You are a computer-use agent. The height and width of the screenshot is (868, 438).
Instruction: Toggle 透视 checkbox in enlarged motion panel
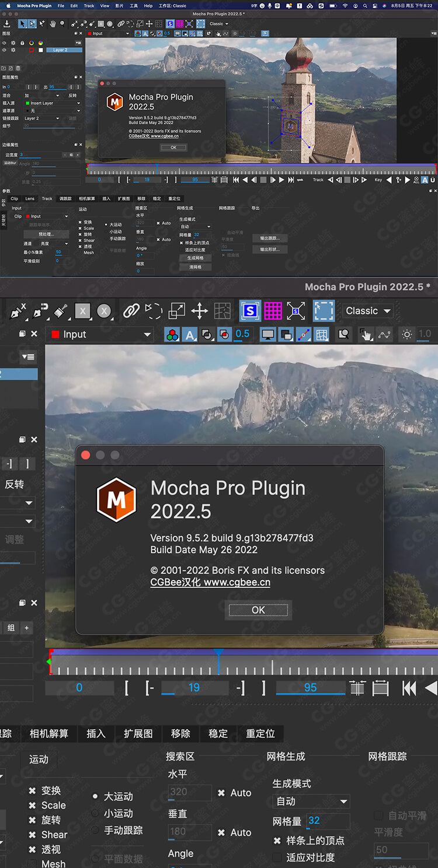[x=32, y=849]
